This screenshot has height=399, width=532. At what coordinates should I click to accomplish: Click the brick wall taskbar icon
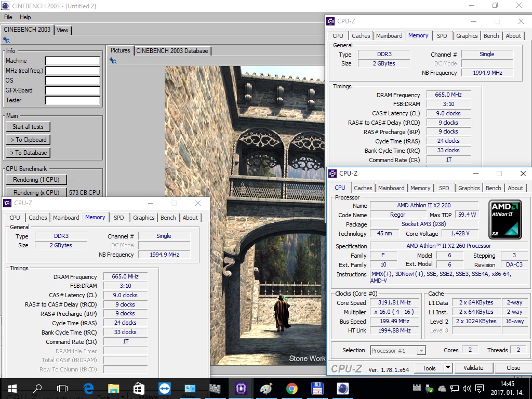pos(215,389)
